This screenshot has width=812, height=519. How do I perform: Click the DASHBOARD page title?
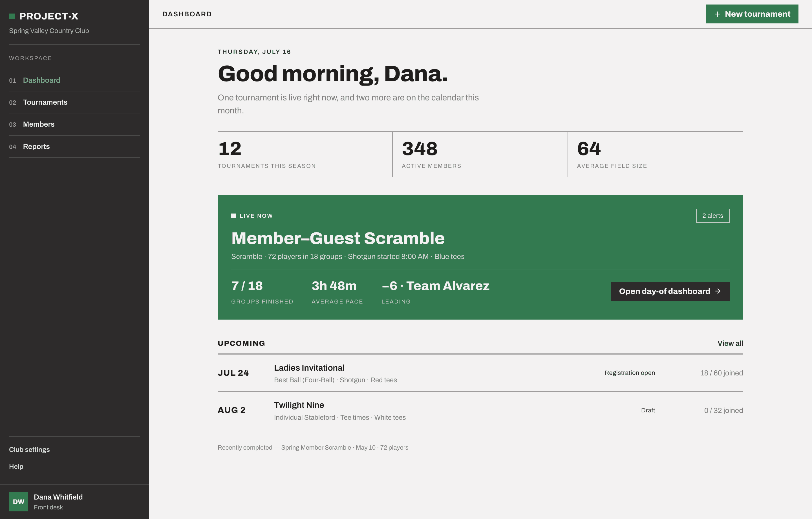point(187,14)
